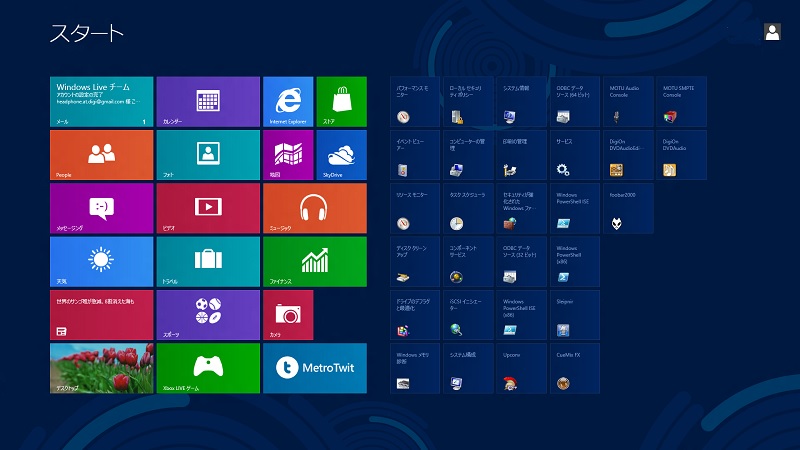
Task: Launch the MetroTwit tile
Action: pos(315,368)
